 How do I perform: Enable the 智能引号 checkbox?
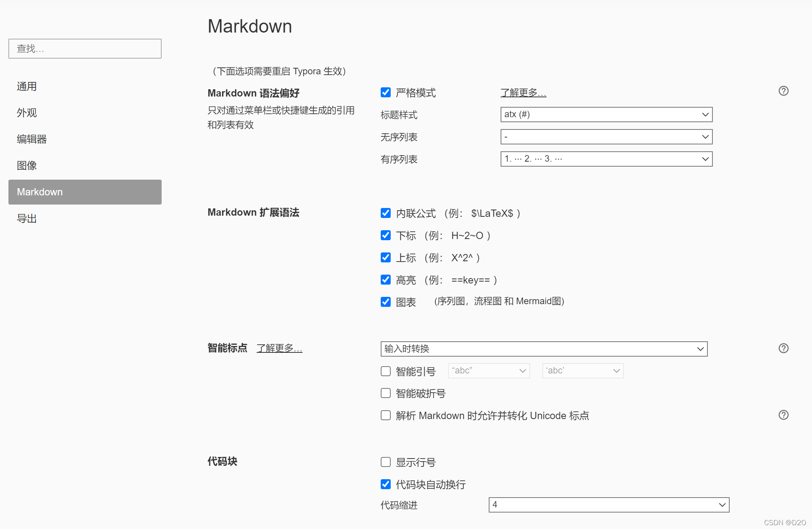386,371
